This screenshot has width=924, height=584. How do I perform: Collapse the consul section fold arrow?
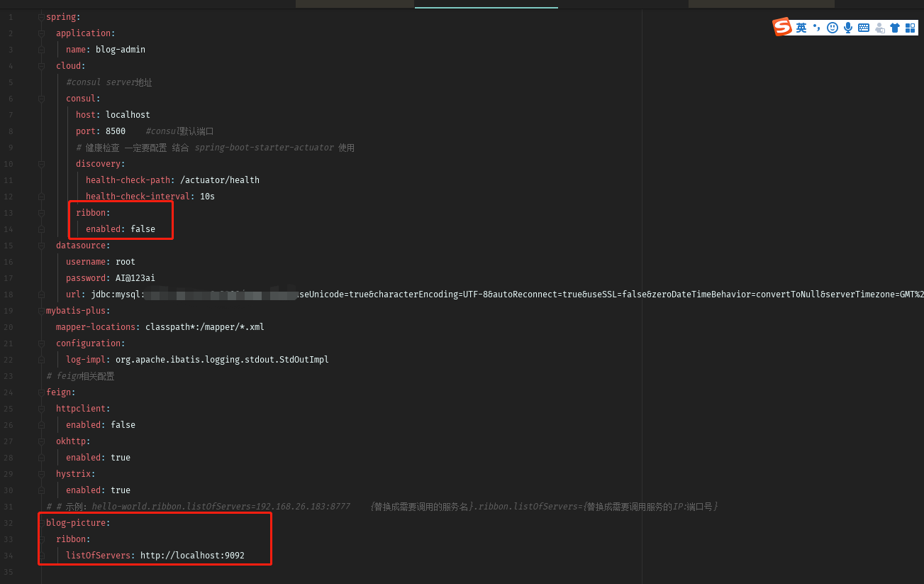click(41, 98)
